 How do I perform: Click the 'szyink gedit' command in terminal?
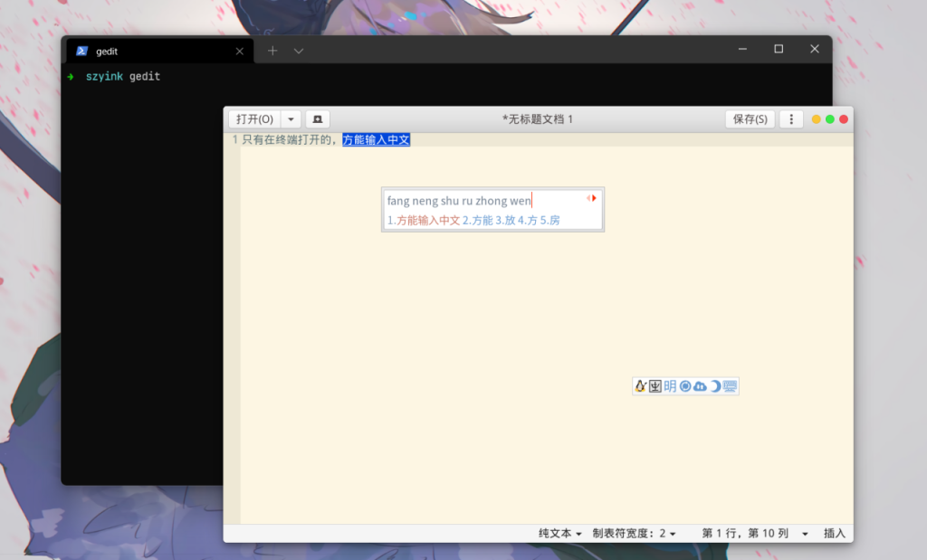(123, 76)
